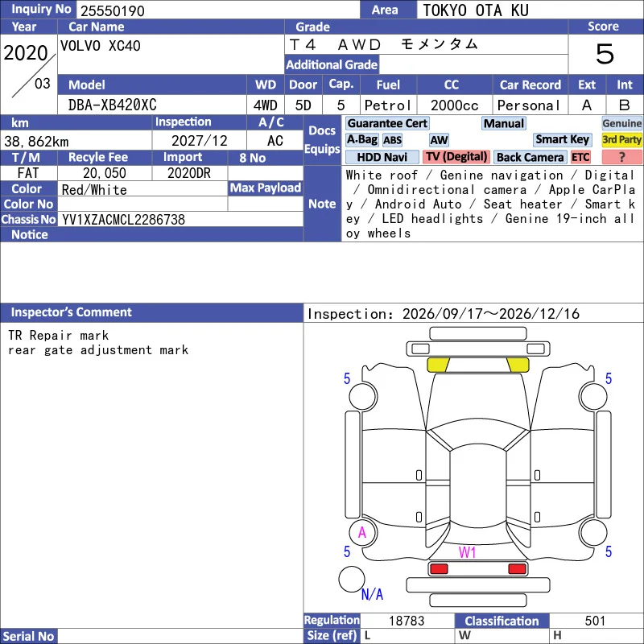Select the Smart Key badge

(562, 139)
